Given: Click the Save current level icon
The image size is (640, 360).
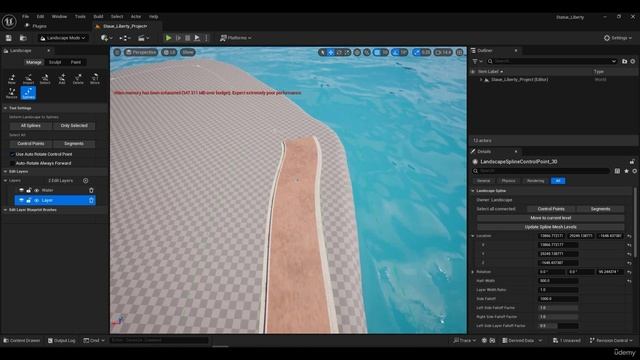Looking at the screenshot, I should [9, 38].
